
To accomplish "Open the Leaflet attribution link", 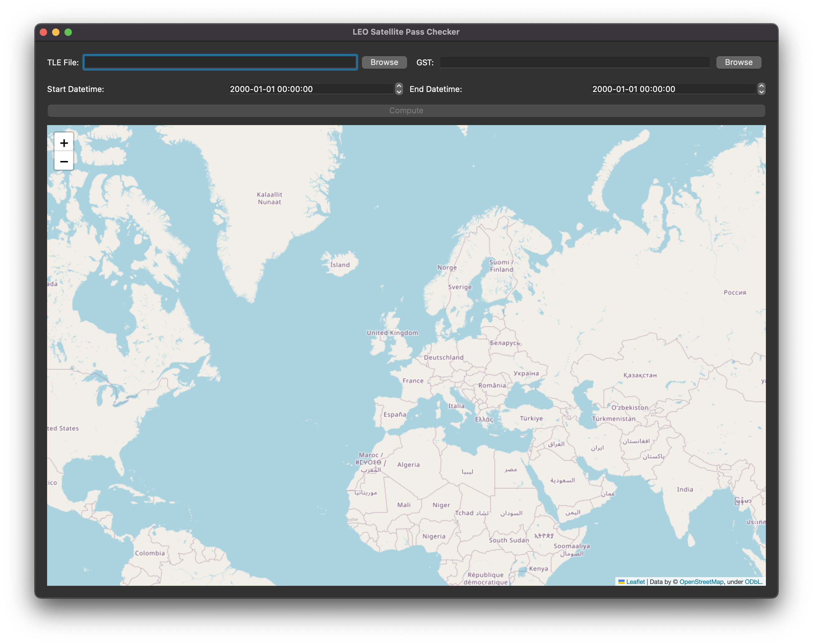I will [x=635, y=582].
